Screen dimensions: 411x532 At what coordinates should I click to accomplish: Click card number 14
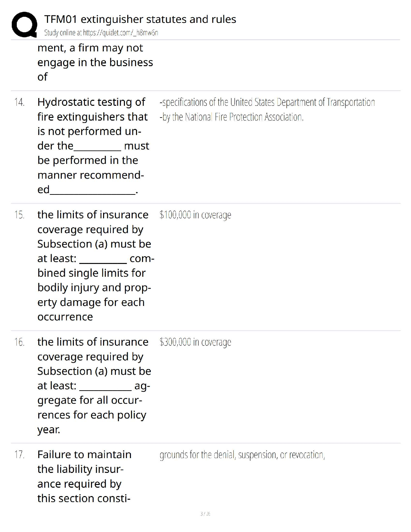[19, 102]
